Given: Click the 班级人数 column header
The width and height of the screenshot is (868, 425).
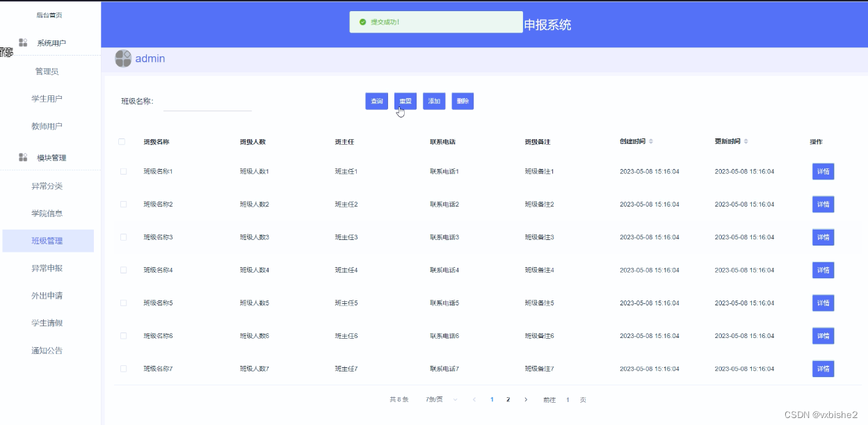Looking at the screenshot, I should 252,142.
